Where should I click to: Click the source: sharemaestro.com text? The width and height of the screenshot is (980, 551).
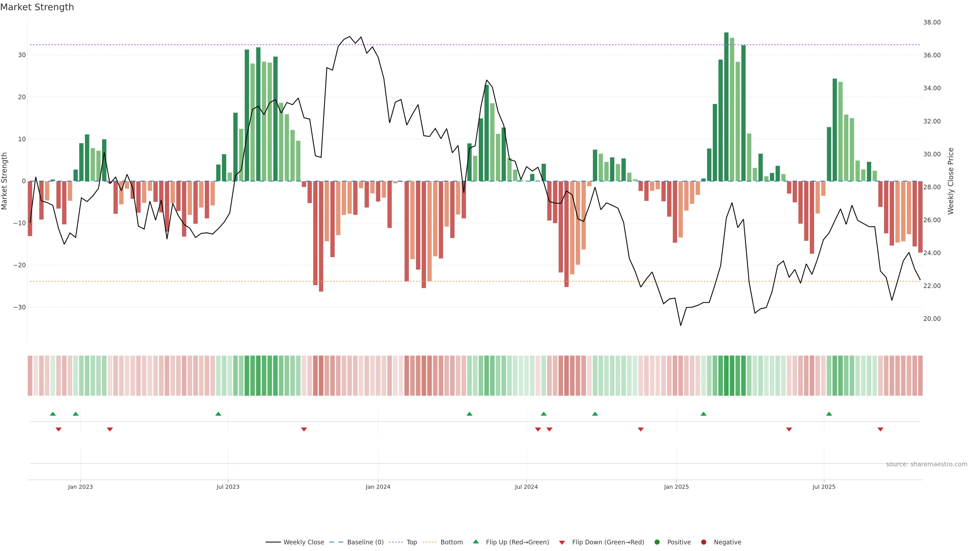click(926, 464)
